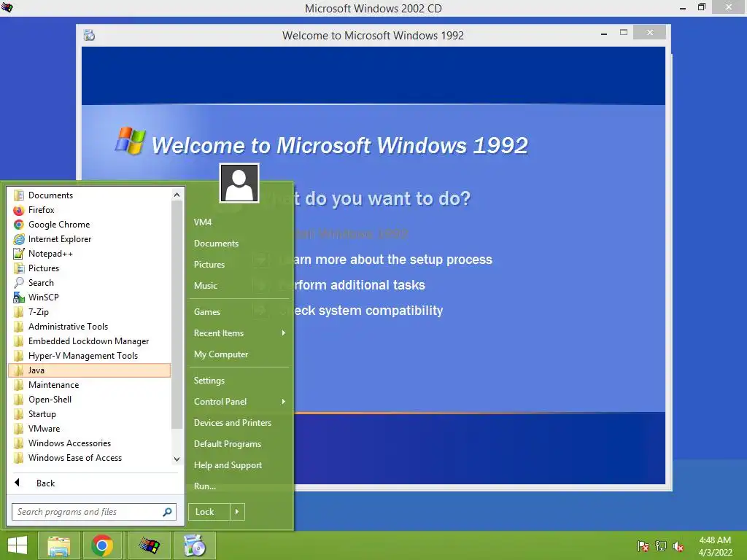Click the CD setup icon on the taskbar
The width and height of the screenshot is (747, 560).
point(194,545)
